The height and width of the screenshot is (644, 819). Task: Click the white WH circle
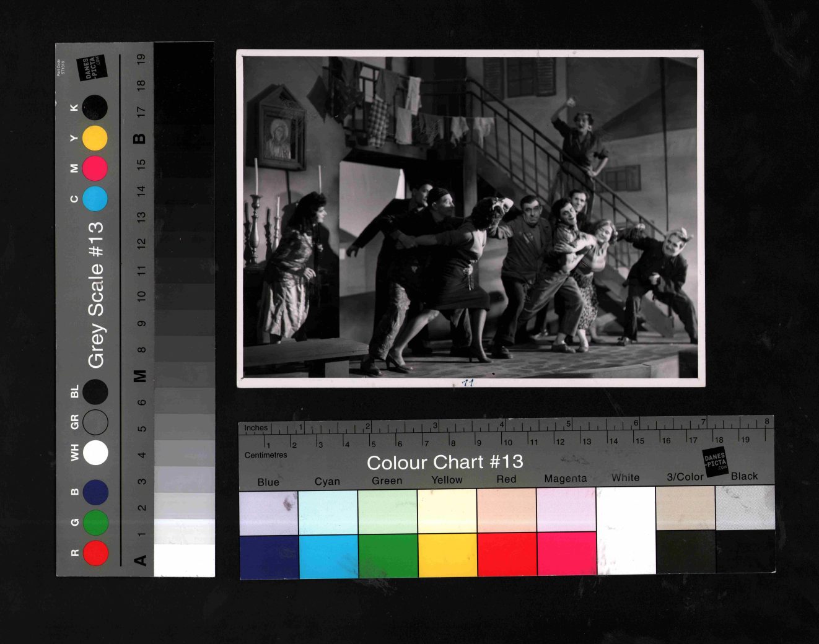pyautogui.click(x=95, y=453)
